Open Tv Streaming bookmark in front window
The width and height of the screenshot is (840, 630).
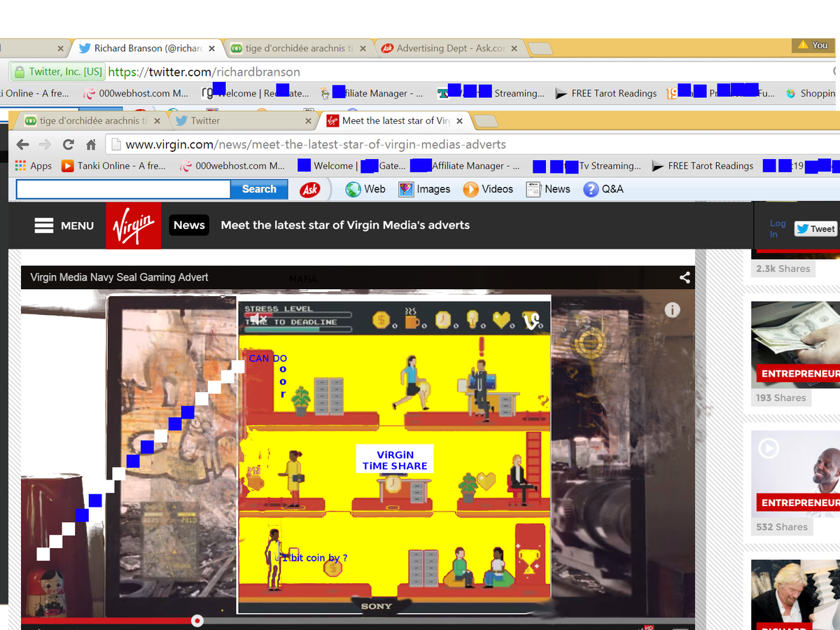pyautogui.click(x=587, y=166)
